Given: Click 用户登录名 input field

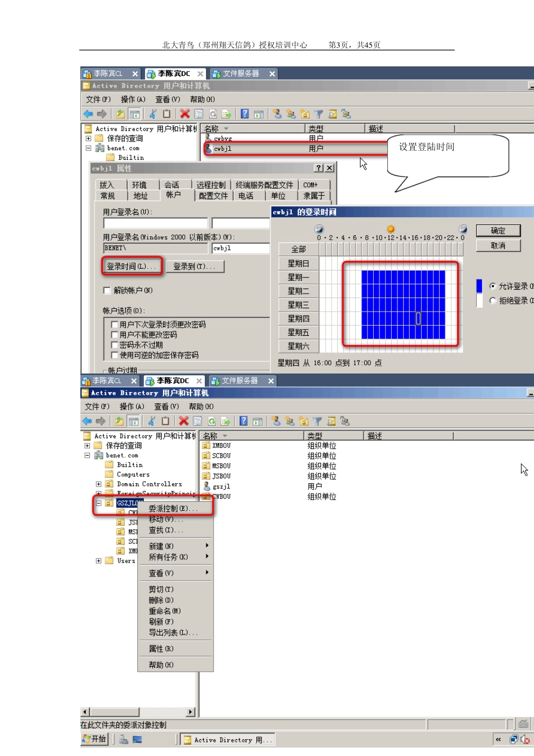Looking at the screenshot, I should click(x=155, y=223).
